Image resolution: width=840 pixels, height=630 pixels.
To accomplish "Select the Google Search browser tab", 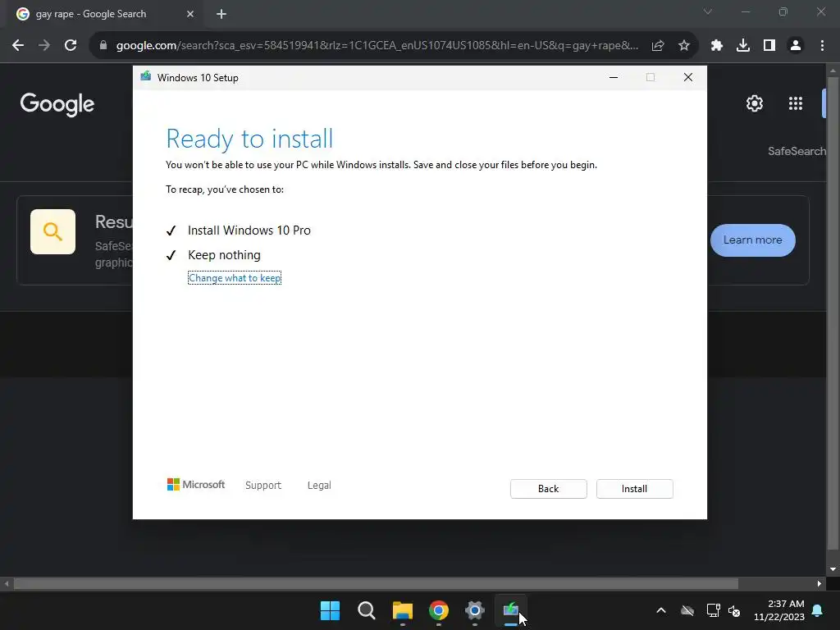I will pyautogui.click(x=104, y=14).
